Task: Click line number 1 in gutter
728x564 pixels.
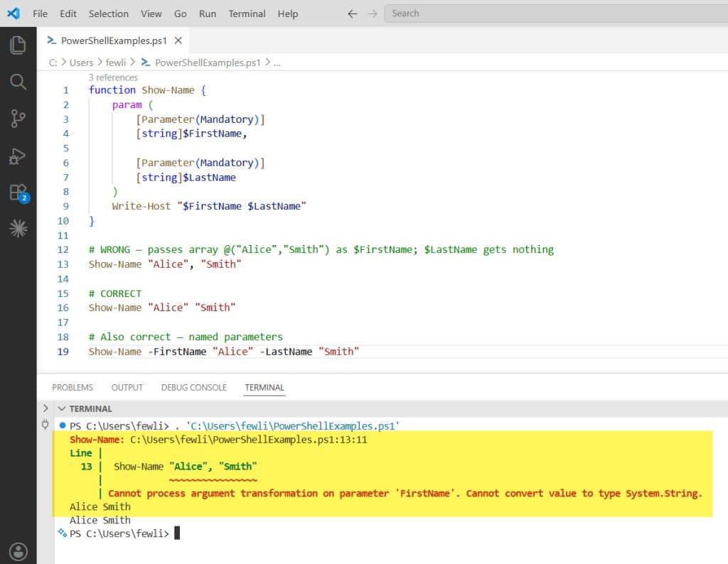Action: (x=66, y=90)
